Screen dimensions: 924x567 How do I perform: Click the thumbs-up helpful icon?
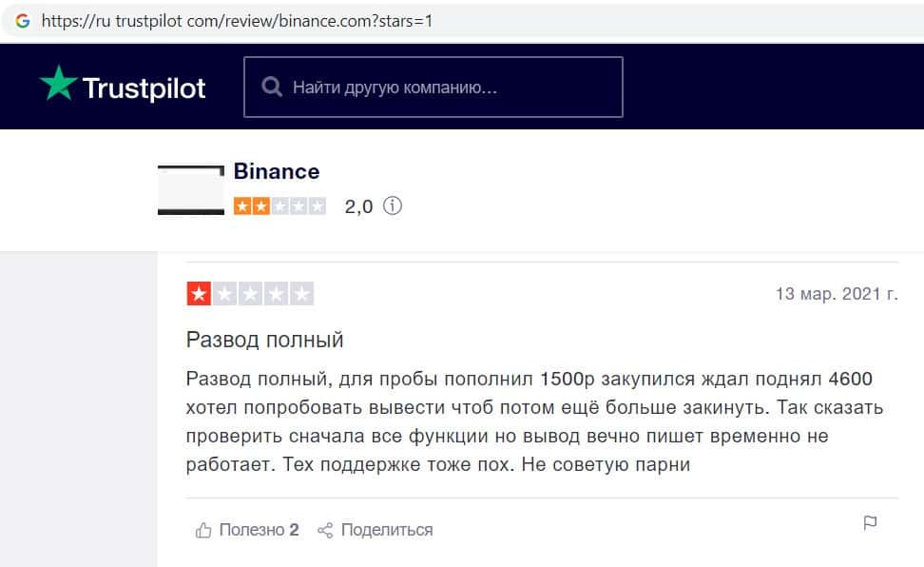click(202, 530)
